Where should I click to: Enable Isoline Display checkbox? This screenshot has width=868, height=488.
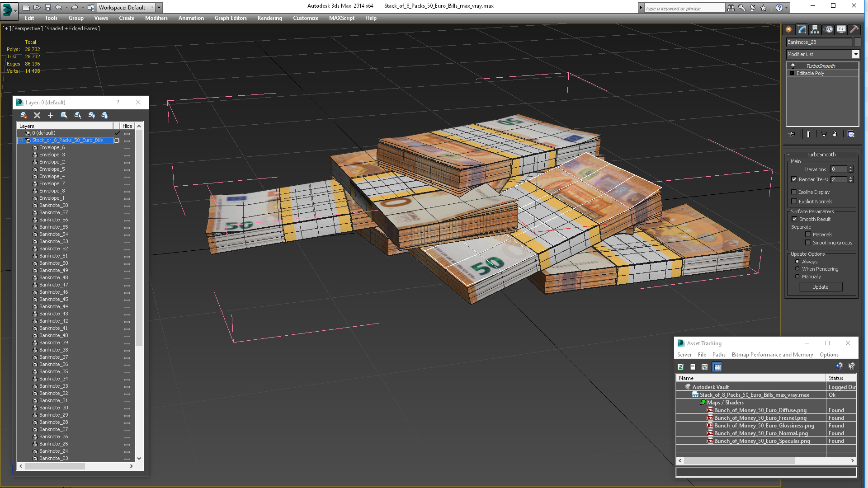pos(794,192)
